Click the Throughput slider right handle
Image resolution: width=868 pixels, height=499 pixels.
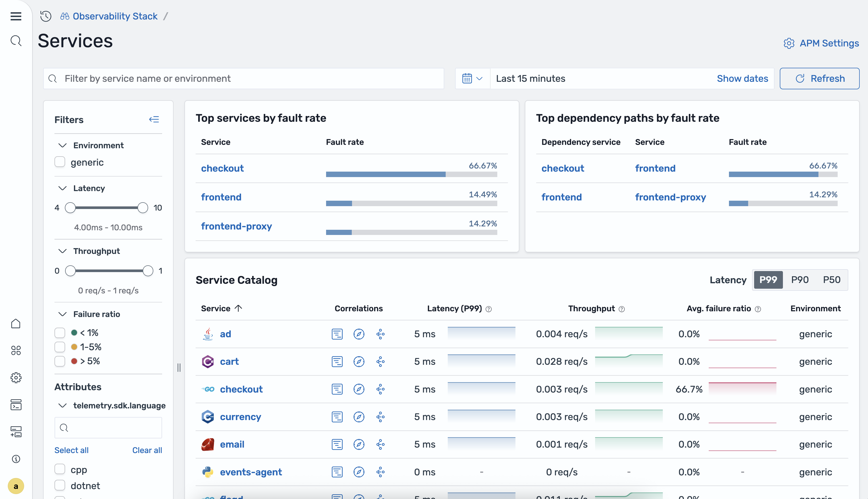pyautogui.click(x=148, y=271)
